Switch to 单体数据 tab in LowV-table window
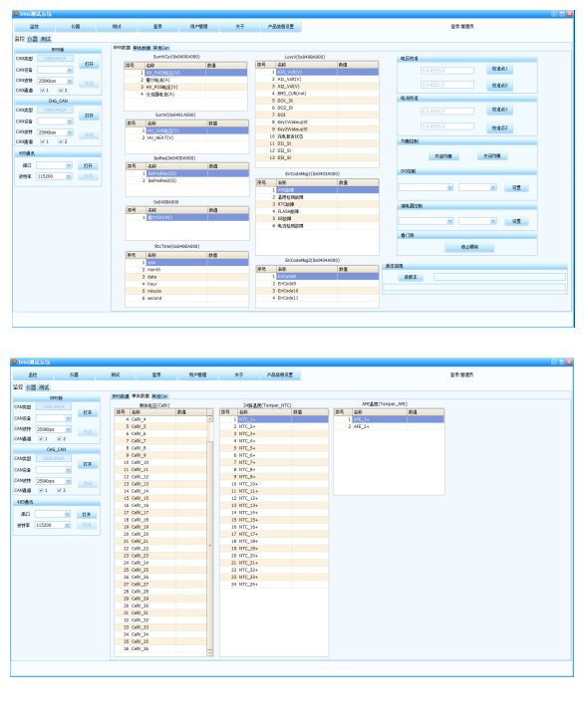The height and width of the screenshot is (728, 585). pos(142,48)
